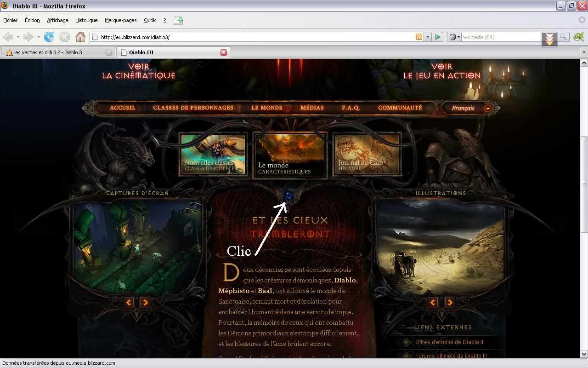Viewport: 588px width, 368px height.
Task: Click the Forward navigation arrow
Action: coord(28,37)
